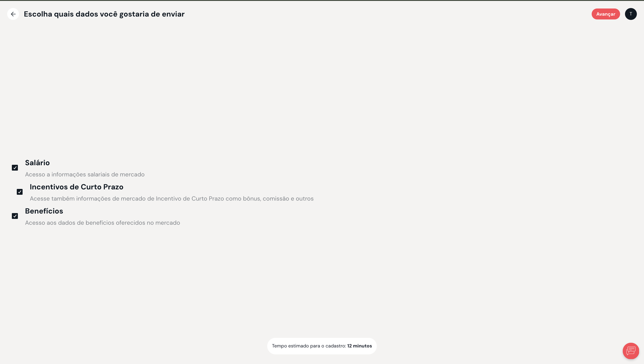Click the checkmark inside the Salário box
Screen dimensions: 644x364
click(15, 168)
